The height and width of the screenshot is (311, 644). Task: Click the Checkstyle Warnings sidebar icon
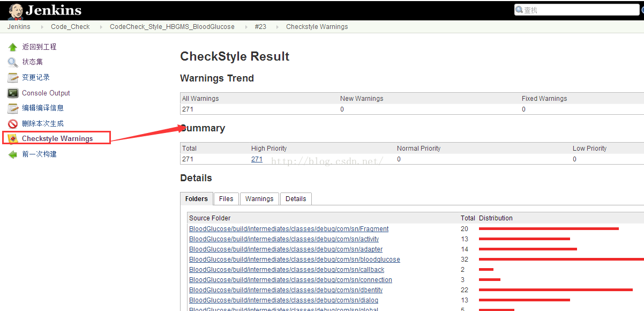13,139
